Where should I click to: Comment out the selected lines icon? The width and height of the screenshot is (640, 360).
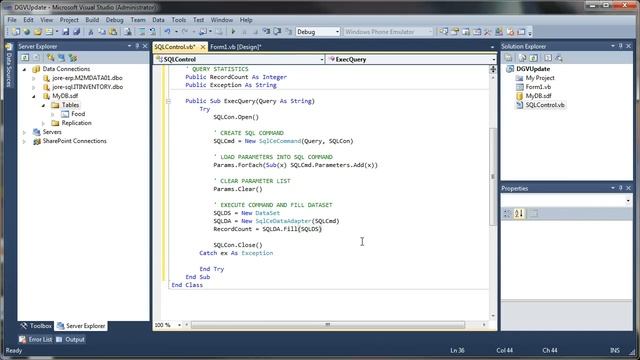tap(142, 31)
